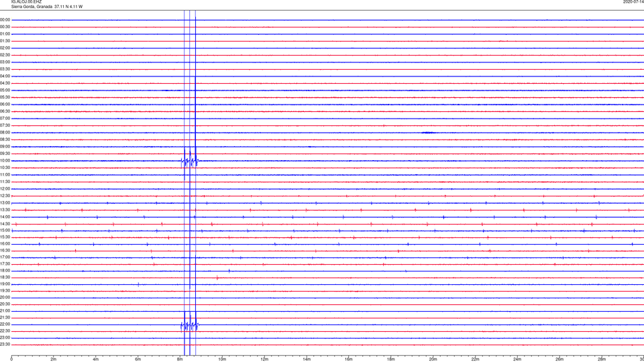Click the 16:00 time label
Viewport: 644px width, 362px height.
tap(5, 244)
